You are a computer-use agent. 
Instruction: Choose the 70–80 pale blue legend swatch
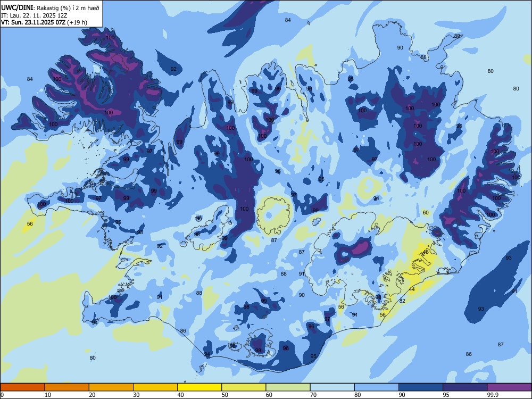coord(332,387)
